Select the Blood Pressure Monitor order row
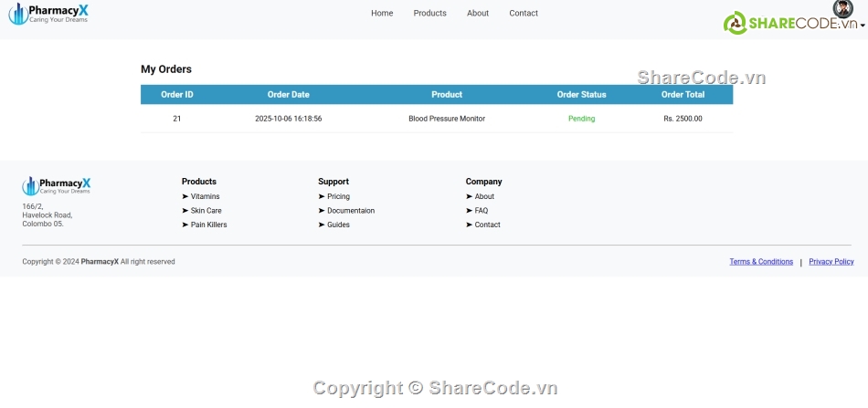The width and height of the screenshot is (868, 408). [x=446, y=119]
